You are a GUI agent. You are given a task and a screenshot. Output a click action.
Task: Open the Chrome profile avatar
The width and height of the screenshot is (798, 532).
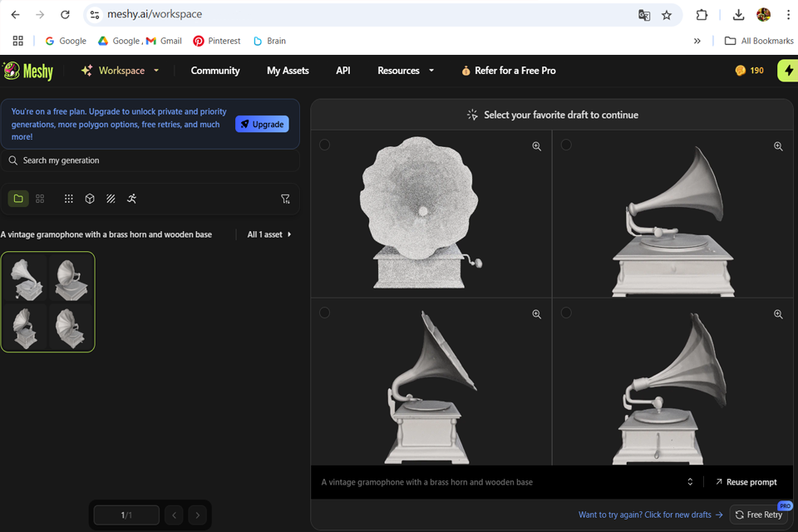[763, 15]
